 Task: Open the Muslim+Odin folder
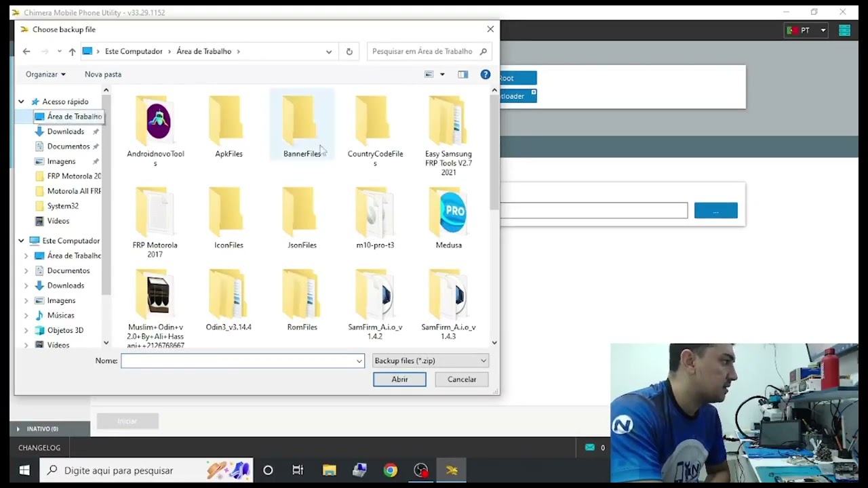point(155,309)
